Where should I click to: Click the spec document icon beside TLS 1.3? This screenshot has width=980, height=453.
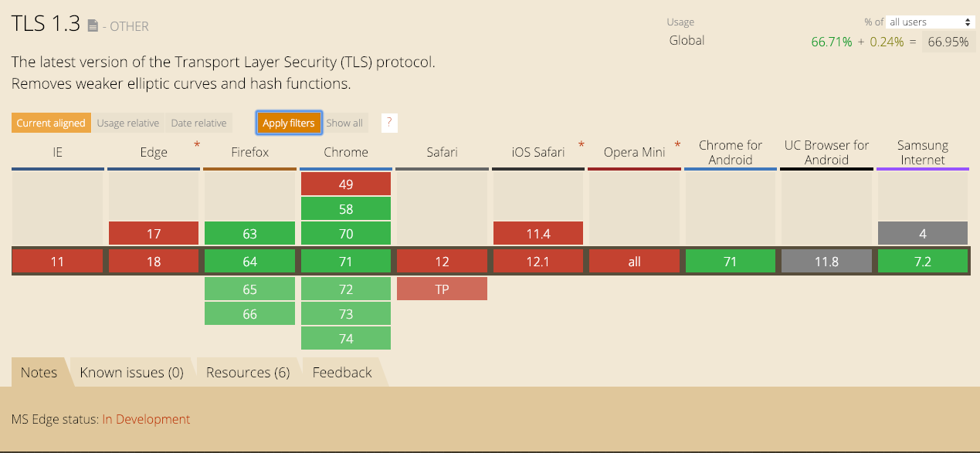(x=93, y=26)
